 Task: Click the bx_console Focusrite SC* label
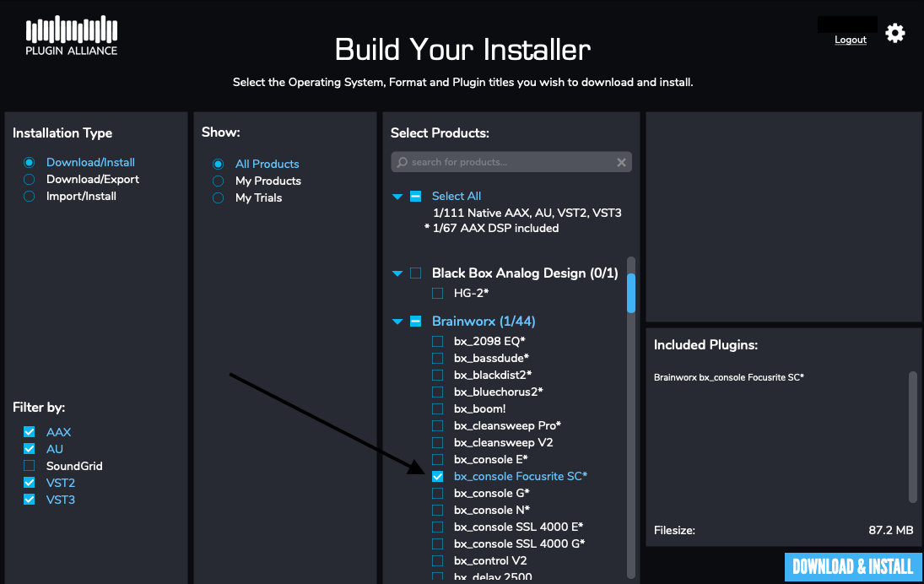(521, 476)
